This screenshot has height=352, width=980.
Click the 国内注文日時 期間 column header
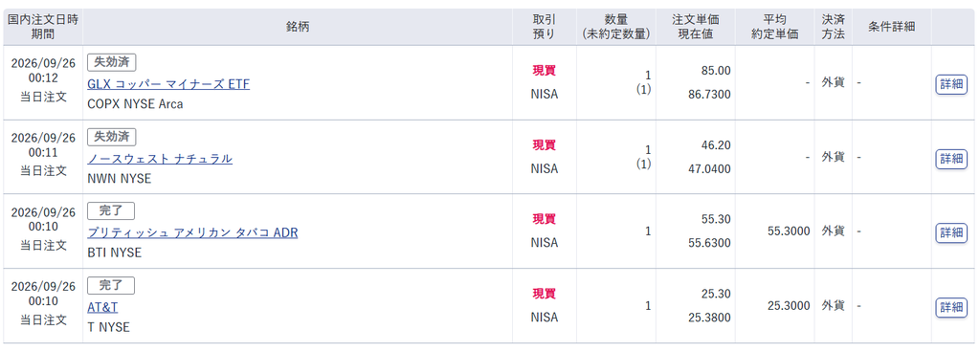click(x=43, y=27)
